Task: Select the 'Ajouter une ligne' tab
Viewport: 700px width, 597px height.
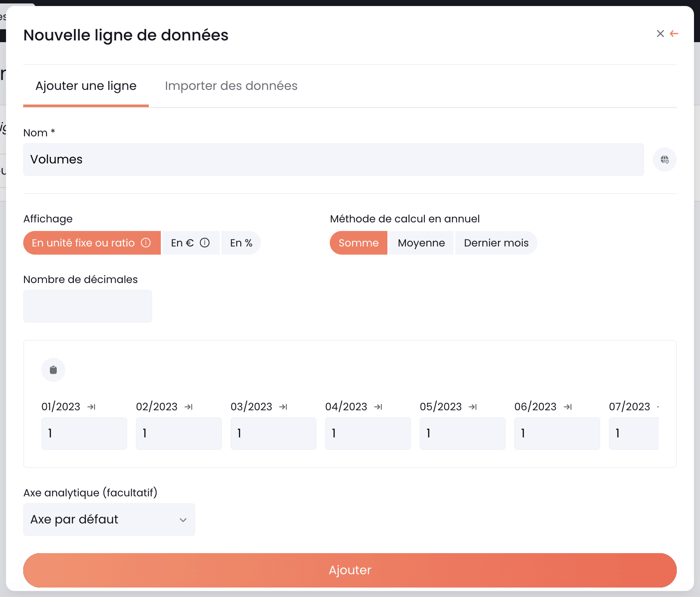Action: [x=86, y=86]
